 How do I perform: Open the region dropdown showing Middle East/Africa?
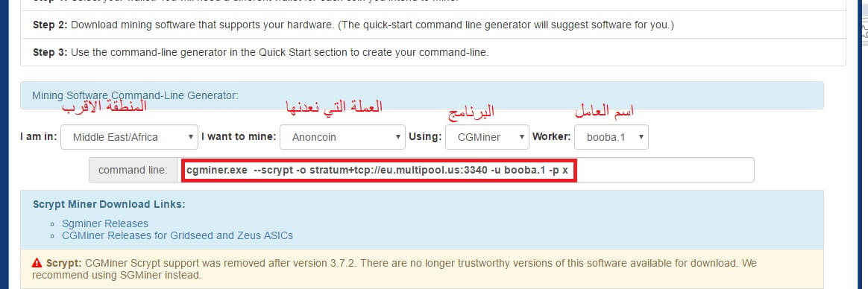pos(129,137)
